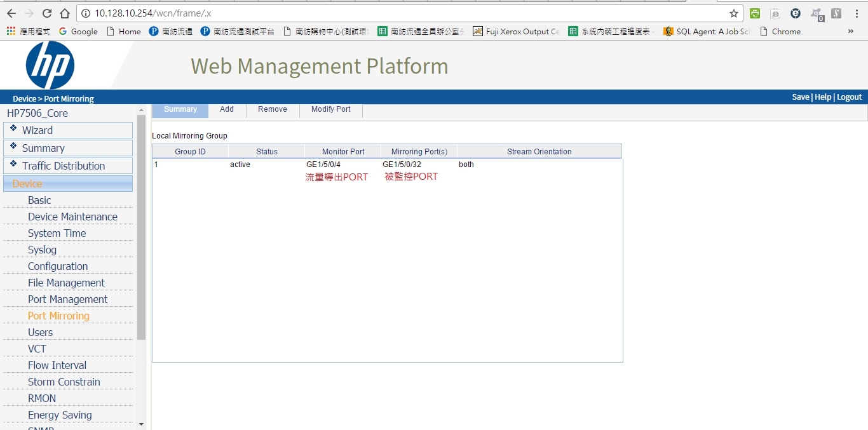868x430 pixels.
Task: Click the HP logo in the header
Action: pos(50,64)
